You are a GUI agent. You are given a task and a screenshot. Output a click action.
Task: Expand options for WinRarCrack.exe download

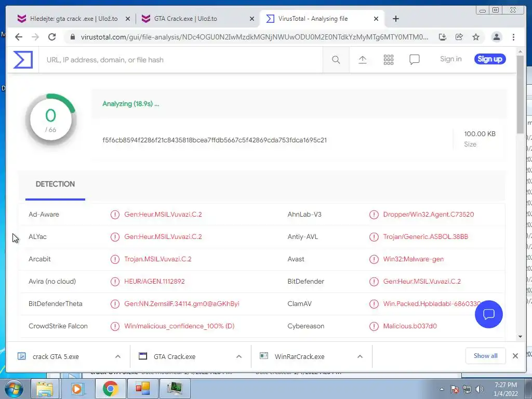tap(360, 356)
